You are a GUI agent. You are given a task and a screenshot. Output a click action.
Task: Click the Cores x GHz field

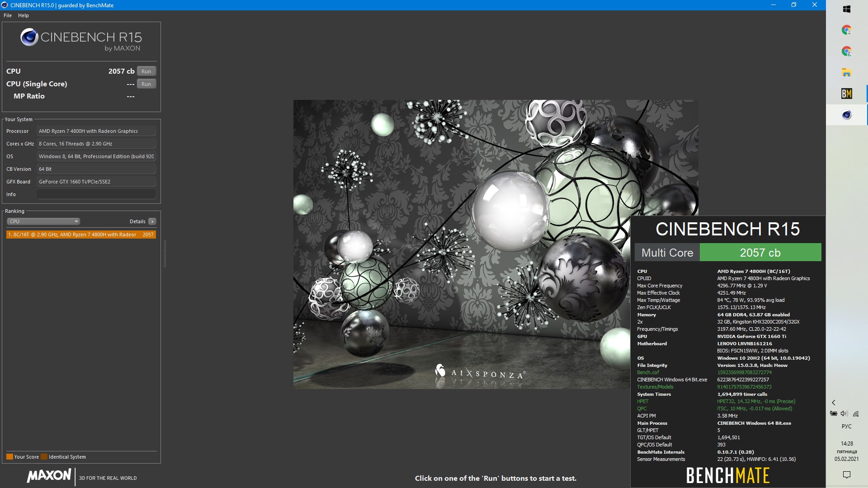(96, 144)
